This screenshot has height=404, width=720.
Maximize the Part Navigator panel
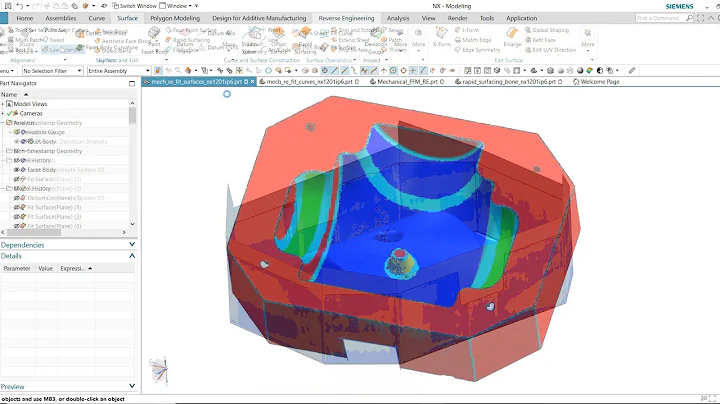(132, 84)
